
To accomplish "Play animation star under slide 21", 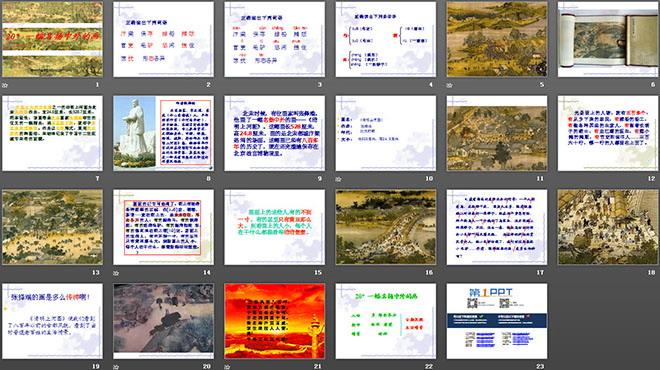I will (227, 367).
